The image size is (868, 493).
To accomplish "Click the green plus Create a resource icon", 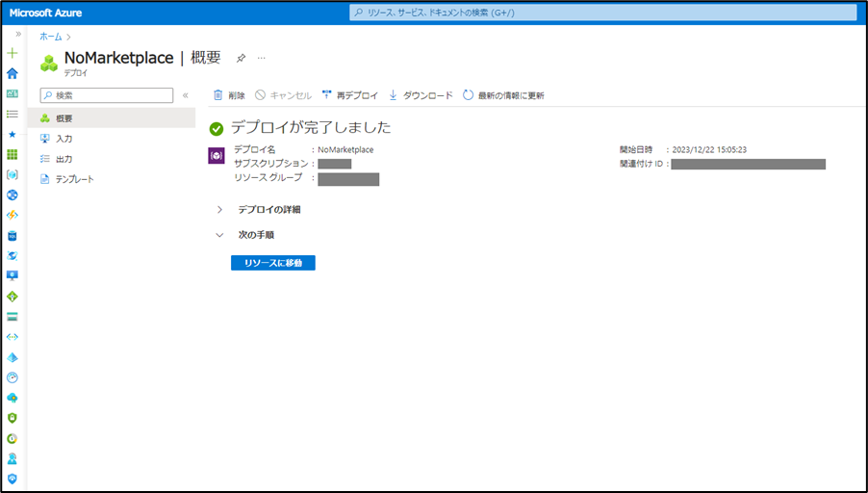I will click(x=13, y=53).
